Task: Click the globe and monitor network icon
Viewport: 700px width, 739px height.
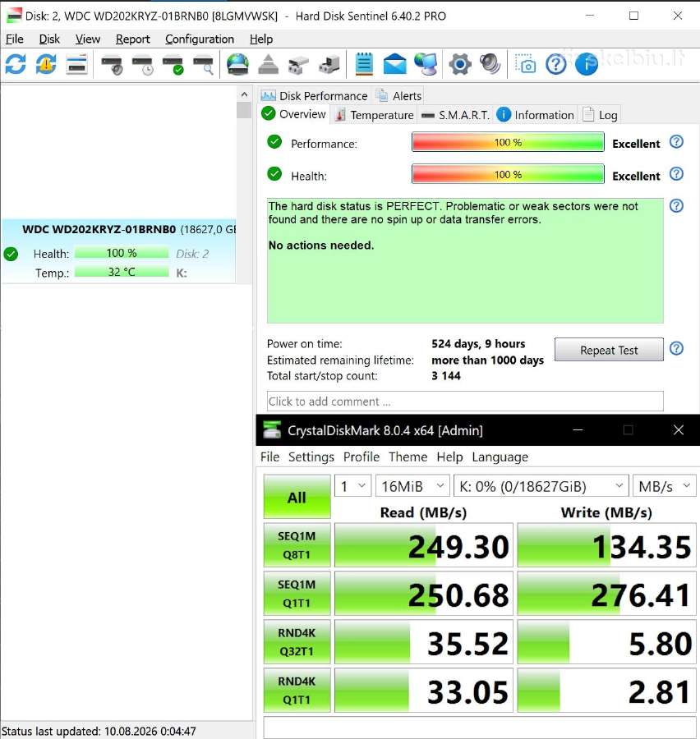Action: point(426,63)
